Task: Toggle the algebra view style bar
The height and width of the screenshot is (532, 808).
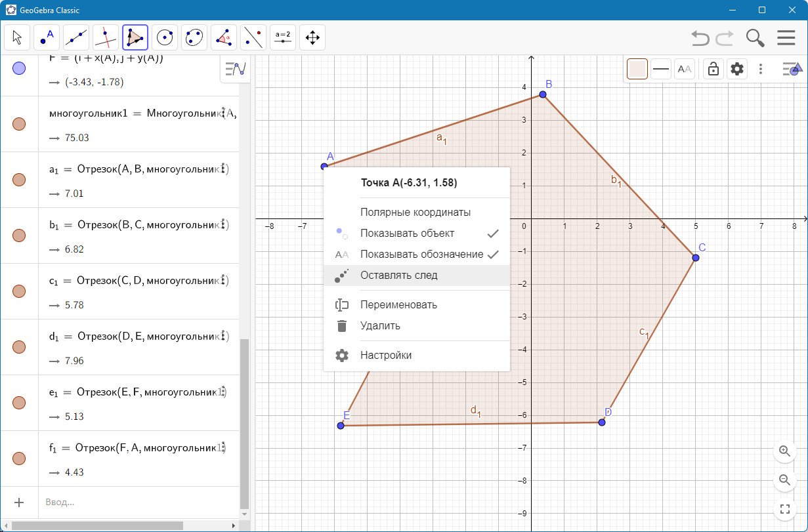Action: point(235,69)
